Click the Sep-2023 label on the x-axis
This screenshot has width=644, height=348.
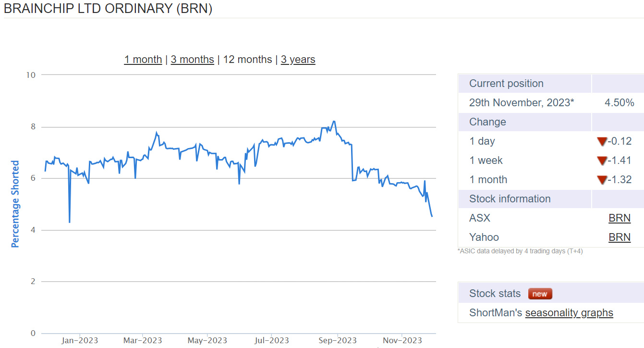tap(337, 341)
